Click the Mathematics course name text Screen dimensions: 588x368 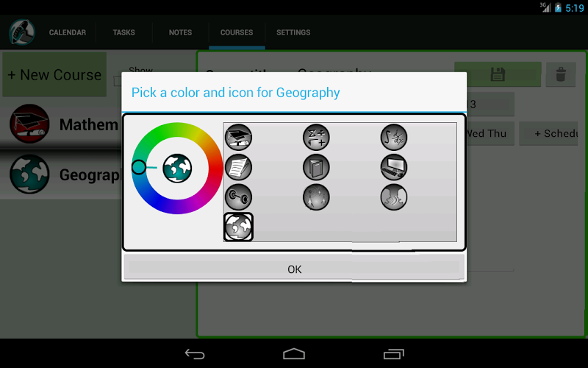point(89,124)
